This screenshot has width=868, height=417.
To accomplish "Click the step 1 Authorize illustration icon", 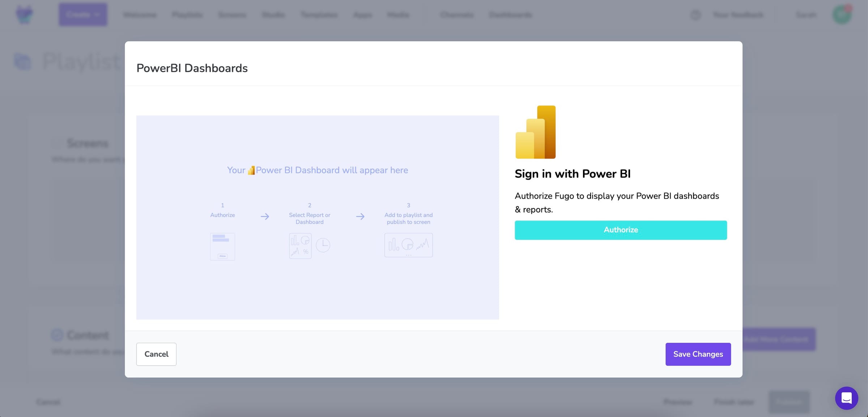I will (222, 247).
